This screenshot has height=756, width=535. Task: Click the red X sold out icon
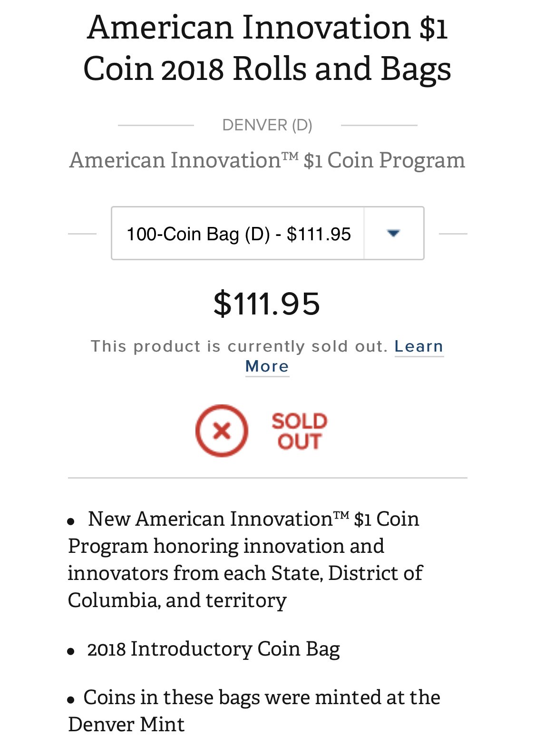point(222,431)
